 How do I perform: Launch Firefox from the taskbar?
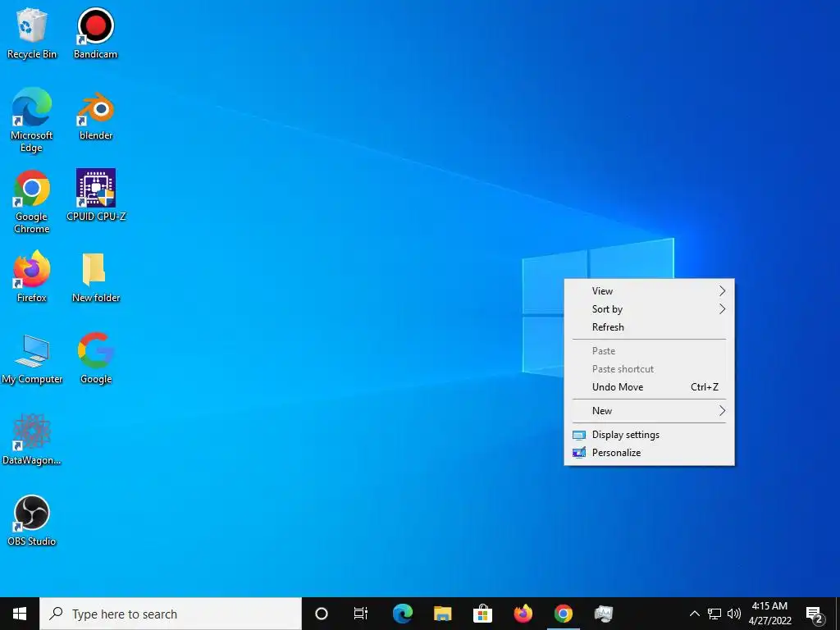[x=523, y=614]
